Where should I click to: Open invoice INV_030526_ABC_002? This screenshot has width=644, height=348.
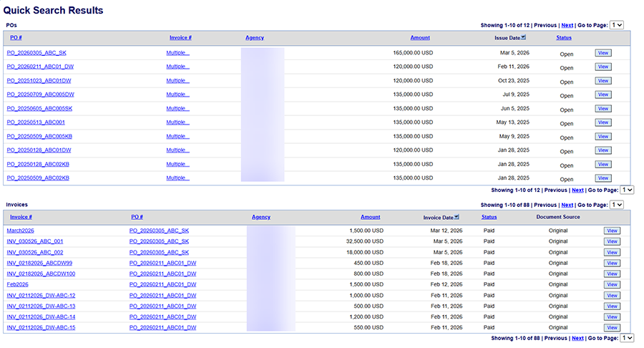(35, 252)
